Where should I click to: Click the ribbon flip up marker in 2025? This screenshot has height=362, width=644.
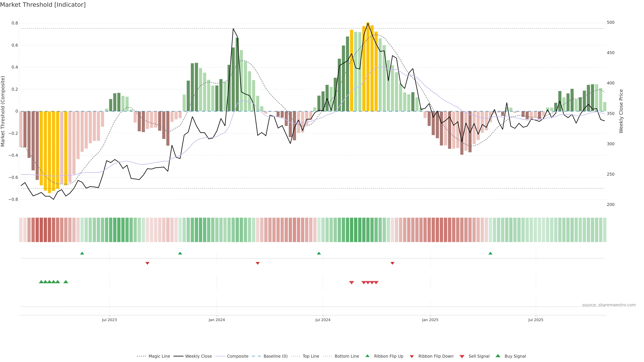coord(490,253)
